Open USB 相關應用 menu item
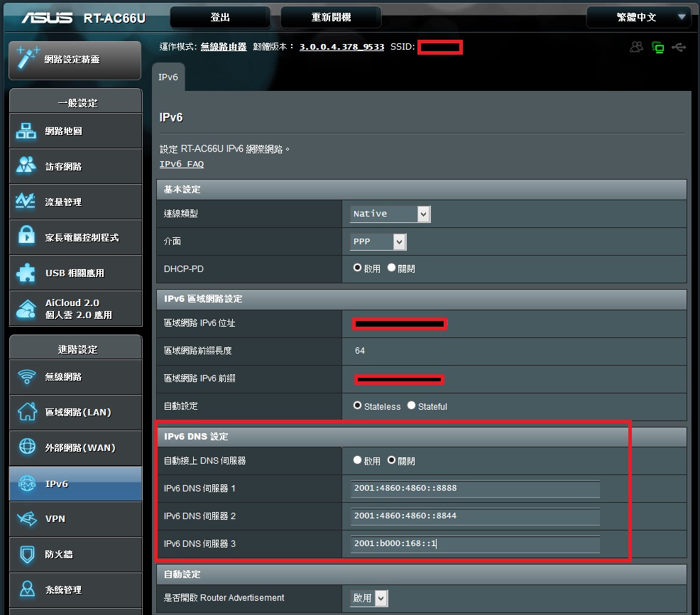This screenshot has width=700, height=615. coord(76,273)
